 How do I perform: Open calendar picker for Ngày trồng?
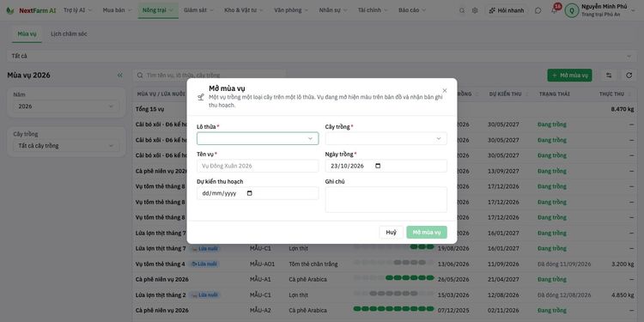(x=378, y=166)
